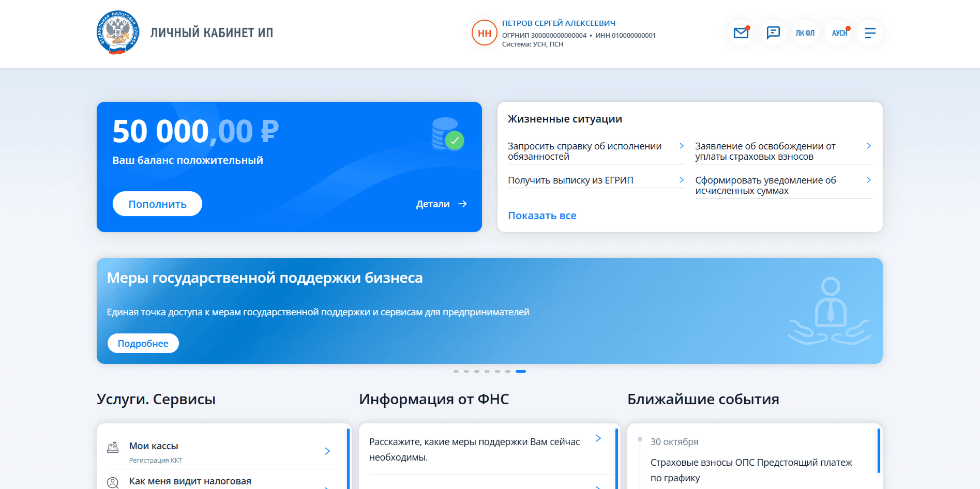Click the FNS emblem logo
Screen dimensions: 980x489
118,33
